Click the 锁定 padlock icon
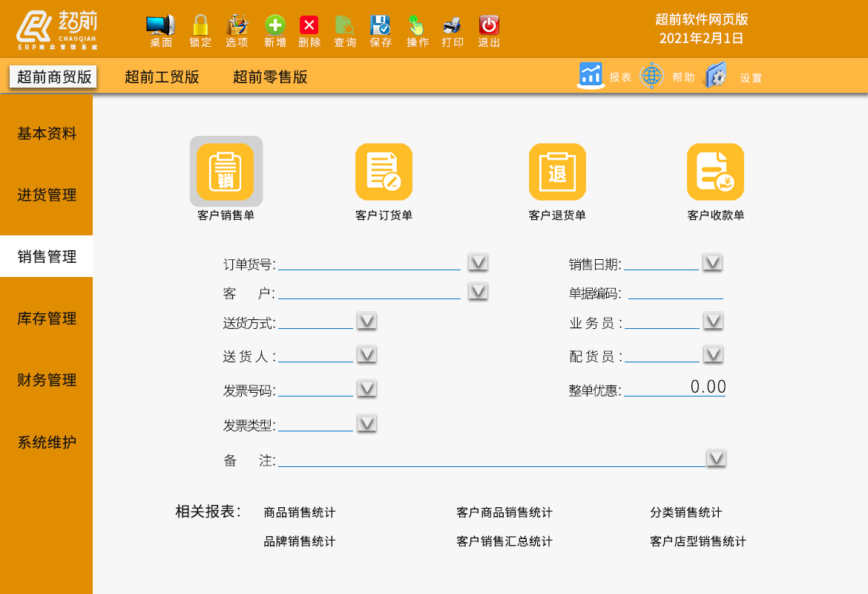This screenshot has height=594, width=868. [x=200, y=25]
